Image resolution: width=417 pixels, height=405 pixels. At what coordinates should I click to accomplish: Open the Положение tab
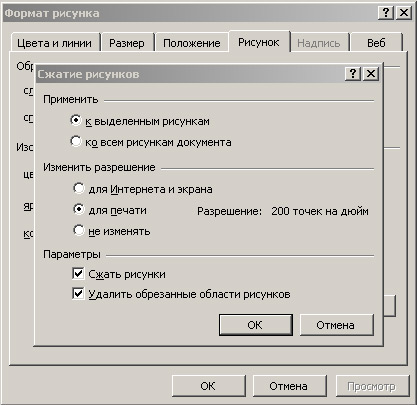click(192, 43)
